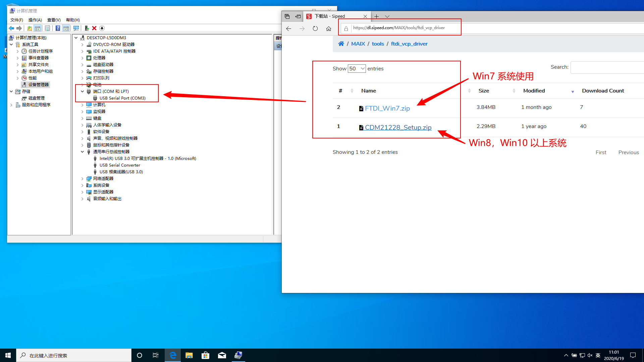This screenshot has height=362, width=644.
Task: Click Task View icon on taskbar
Action: coord(156,355)
